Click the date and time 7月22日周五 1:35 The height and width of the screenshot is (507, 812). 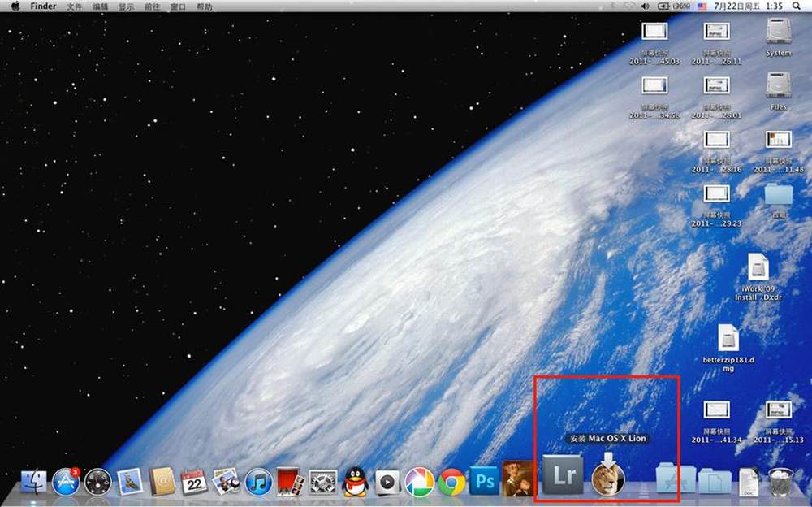pos(748,6)
